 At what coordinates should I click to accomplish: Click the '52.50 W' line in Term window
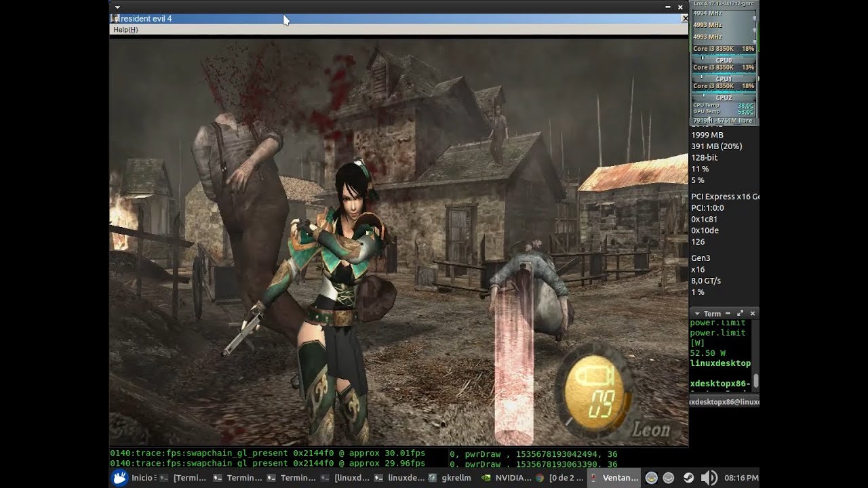tap(708, 352)
